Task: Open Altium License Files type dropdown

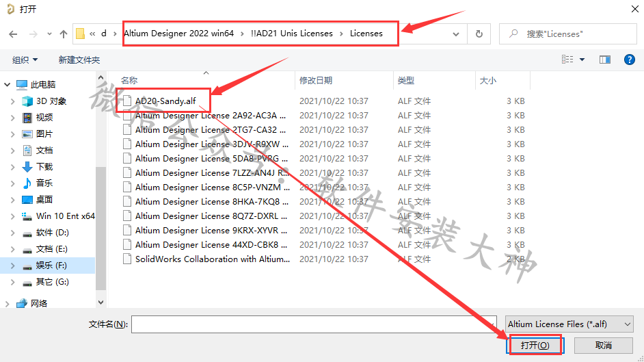Action: tap(569, 324)
